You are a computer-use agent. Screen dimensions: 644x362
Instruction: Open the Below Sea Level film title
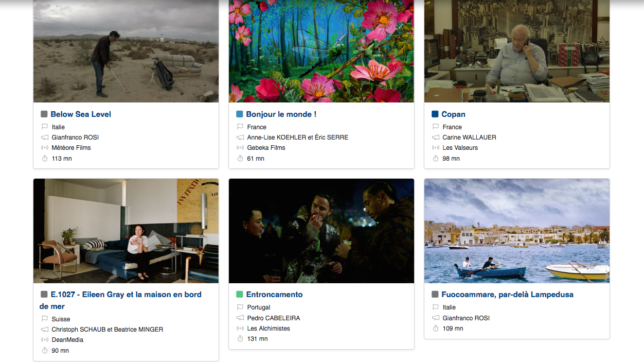click(81, 114)
